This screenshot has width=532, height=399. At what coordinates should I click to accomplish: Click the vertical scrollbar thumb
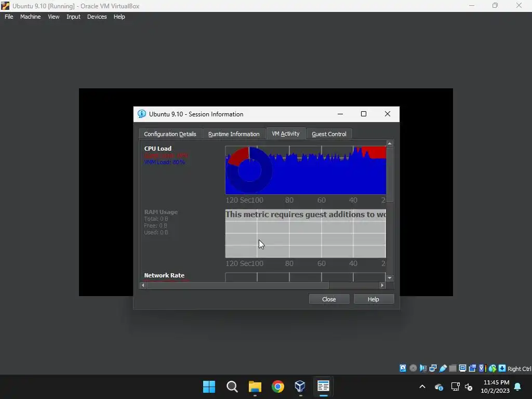pyautogui.click(x=390, y=175)
